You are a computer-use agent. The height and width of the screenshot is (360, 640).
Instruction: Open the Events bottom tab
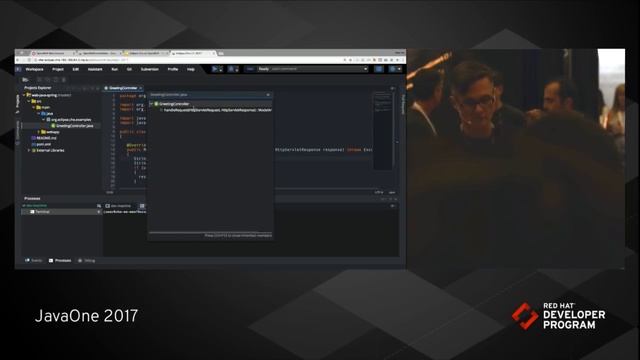(34, 260)
